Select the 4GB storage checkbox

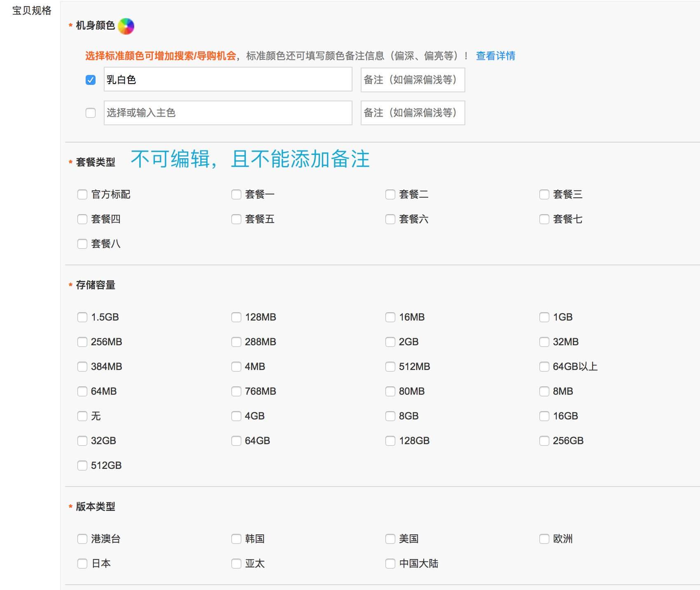pyautogui.click(x=236, y=416)
